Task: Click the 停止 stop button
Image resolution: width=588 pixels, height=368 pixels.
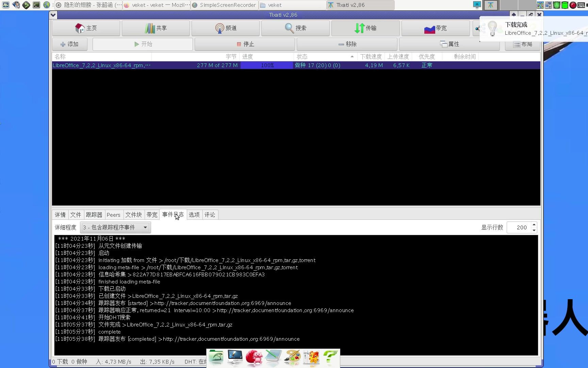Action: coord(245,44)
